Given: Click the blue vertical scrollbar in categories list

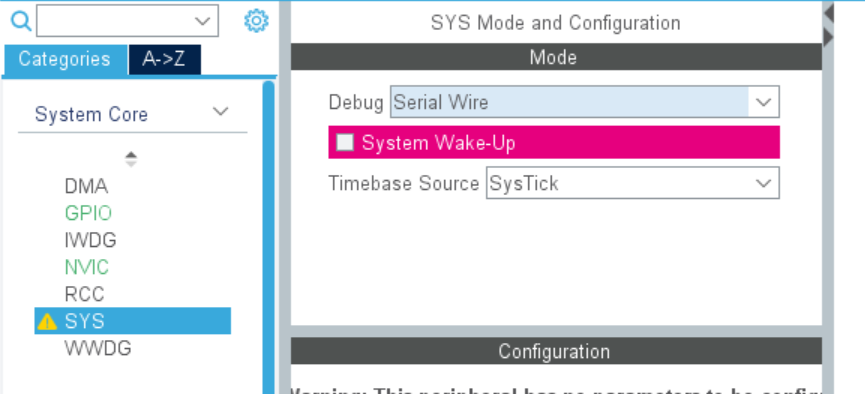Looking at the screenshot, I should click(x=269, y=237).
